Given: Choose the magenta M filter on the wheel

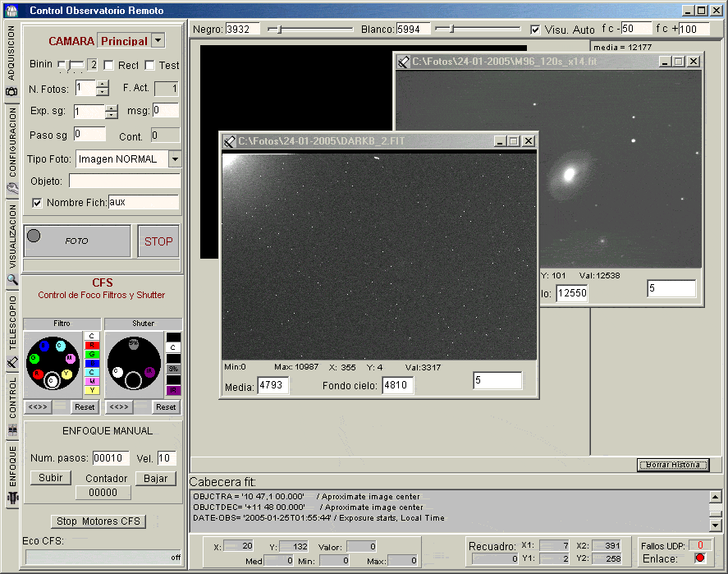Looking at the screenshot, I should 71,359.
